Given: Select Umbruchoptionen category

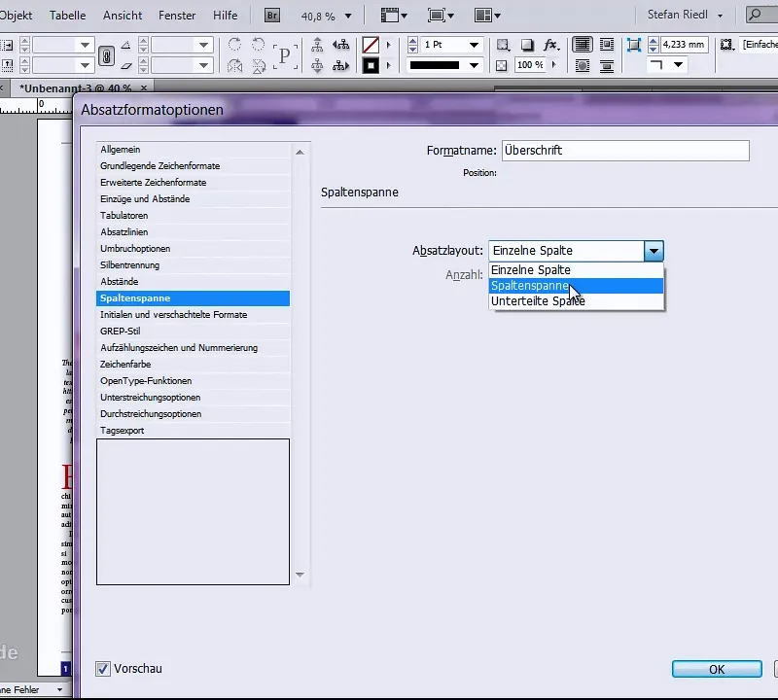Looking at the screenshot, I should 193,249.
